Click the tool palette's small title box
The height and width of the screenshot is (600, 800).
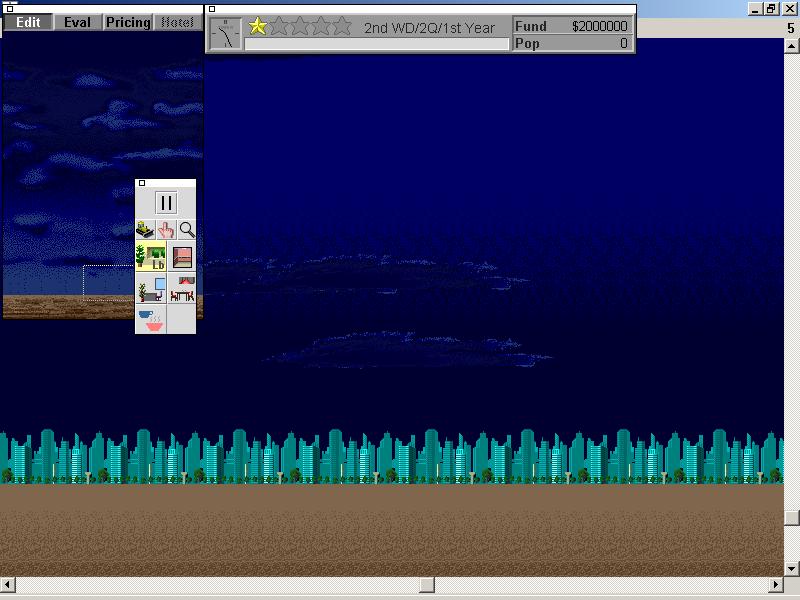coord(142,183)
